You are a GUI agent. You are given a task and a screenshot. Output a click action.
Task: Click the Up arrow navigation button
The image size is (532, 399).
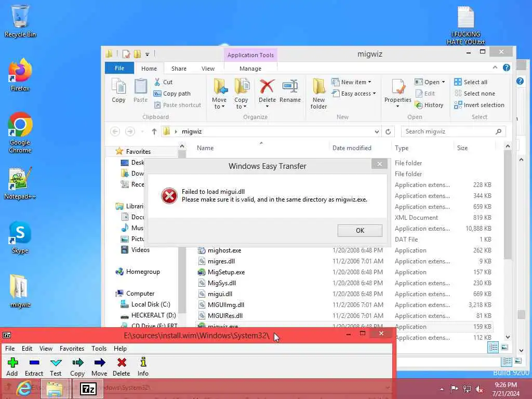tap(154, 131)
